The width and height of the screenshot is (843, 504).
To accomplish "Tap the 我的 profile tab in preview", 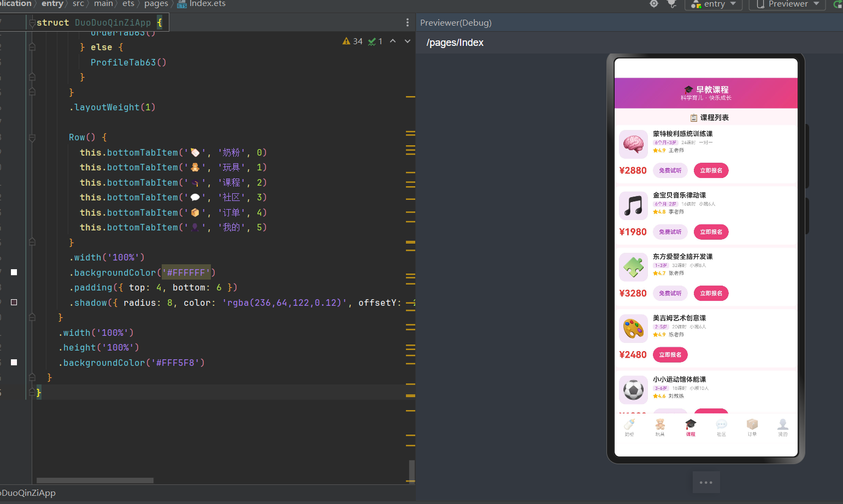I will coord(782,428).
